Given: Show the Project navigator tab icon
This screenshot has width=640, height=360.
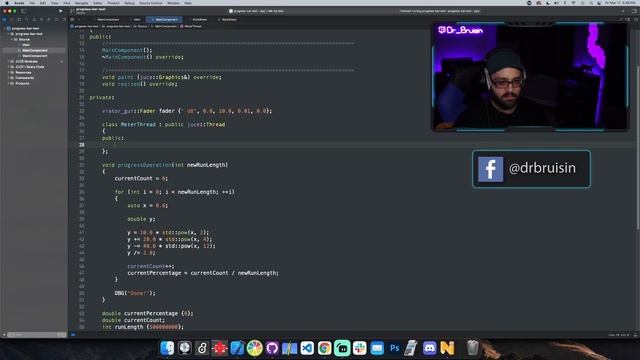Looking at the screenshot, I should (x=4, y=19).
